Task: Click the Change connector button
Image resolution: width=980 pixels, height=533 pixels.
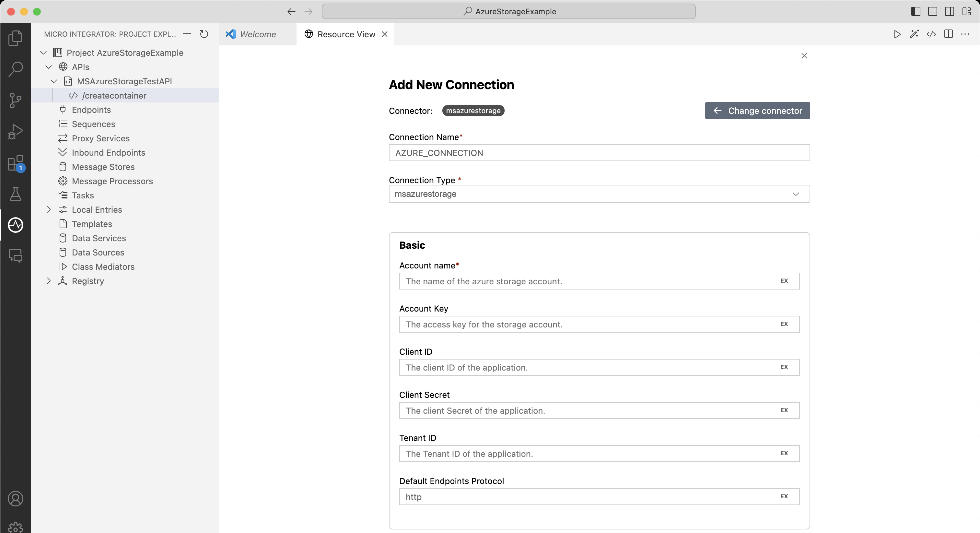Action: point(757,111)
